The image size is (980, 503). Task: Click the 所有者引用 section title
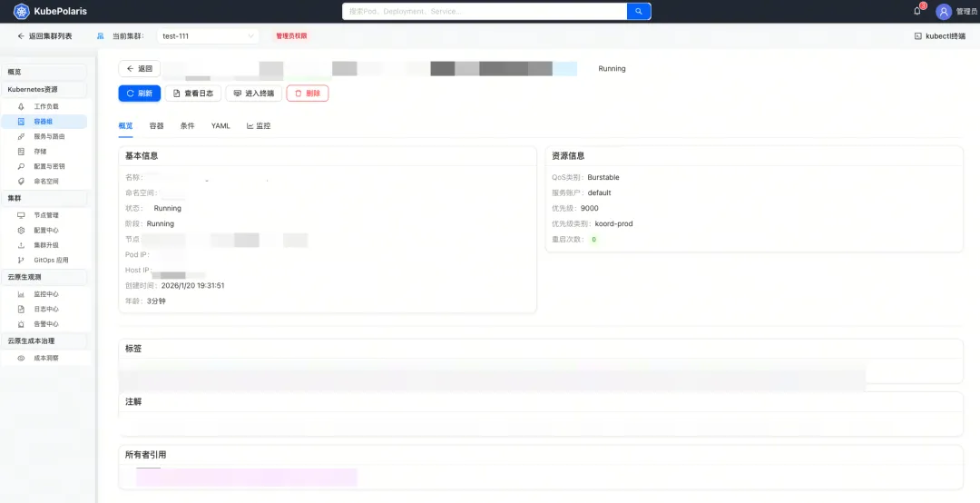(x=145, y=455)
